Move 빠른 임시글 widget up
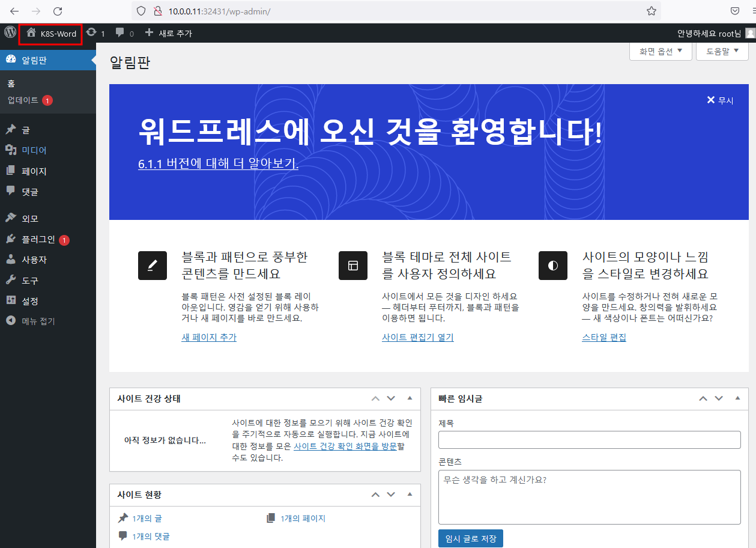The width and height of the screenshot is (756, 548). (703, 398)
